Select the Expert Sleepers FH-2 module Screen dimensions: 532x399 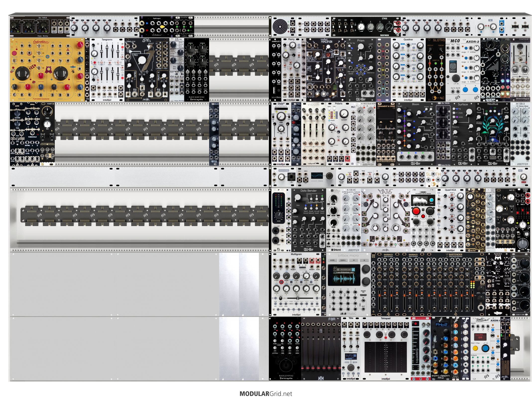point(441,349)
